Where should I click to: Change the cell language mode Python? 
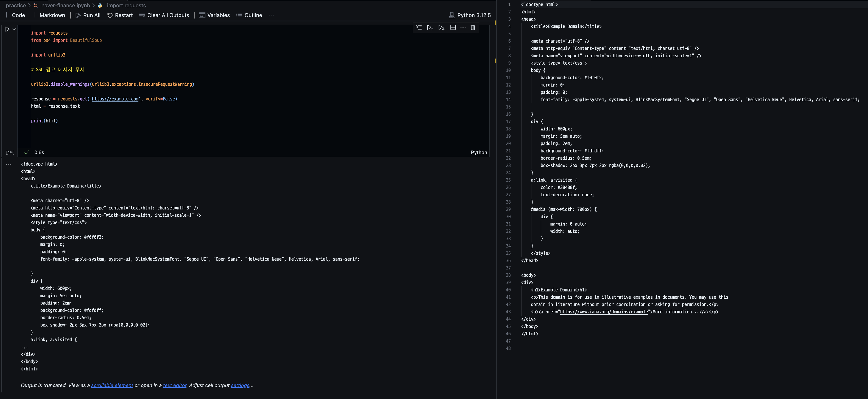coord(479,152)
